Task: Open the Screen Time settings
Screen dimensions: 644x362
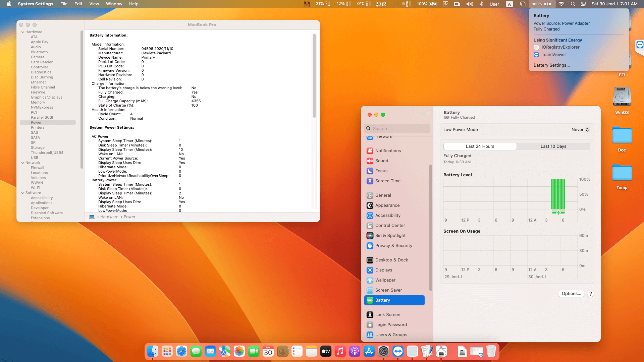Action: click(387, 181)
